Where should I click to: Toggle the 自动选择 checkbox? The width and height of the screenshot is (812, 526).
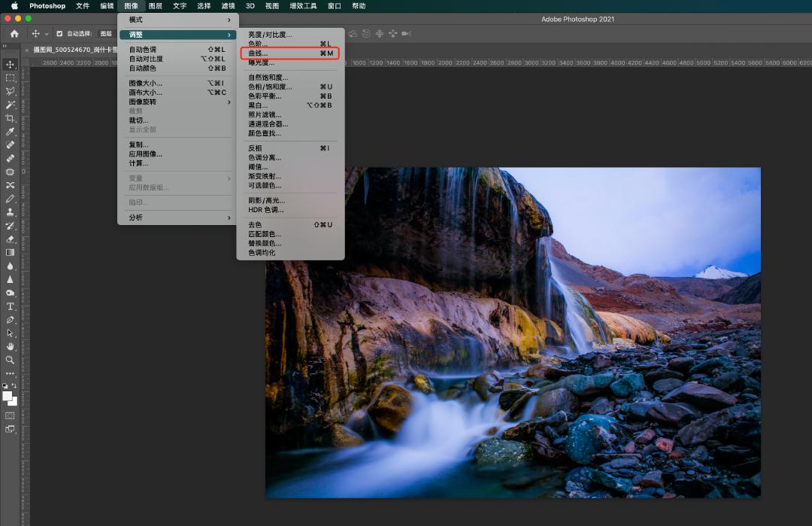tap(59, 34)
